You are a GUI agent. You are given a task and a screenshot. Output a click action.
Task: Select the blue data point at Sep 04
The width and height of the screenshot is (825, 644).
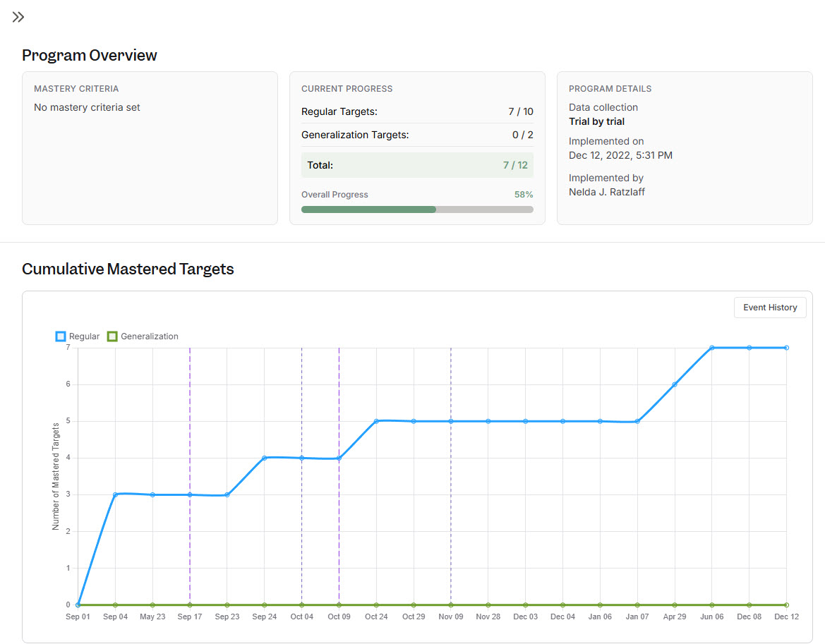[115, 494]
